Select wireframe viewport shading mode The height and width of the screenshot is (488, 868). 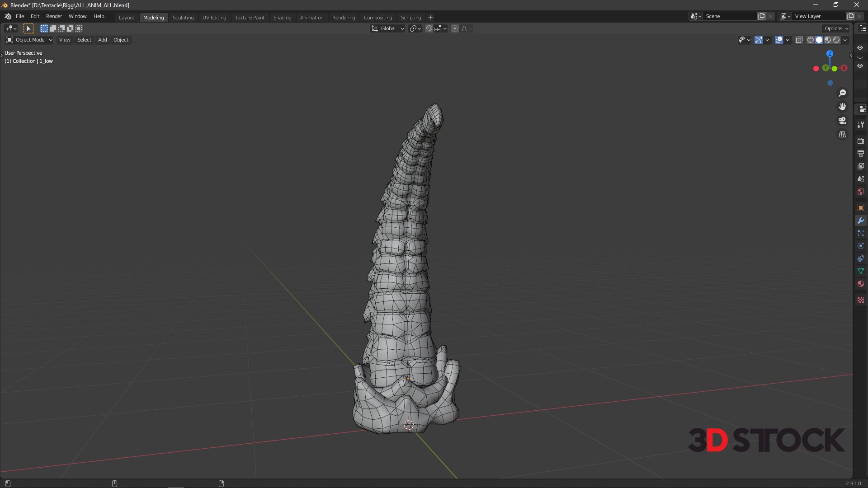pos(811,40)
